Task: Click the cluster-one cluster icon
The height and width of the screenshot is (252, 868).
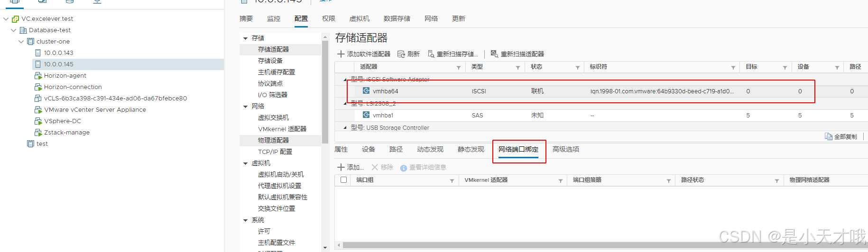Action: (30, 42)
